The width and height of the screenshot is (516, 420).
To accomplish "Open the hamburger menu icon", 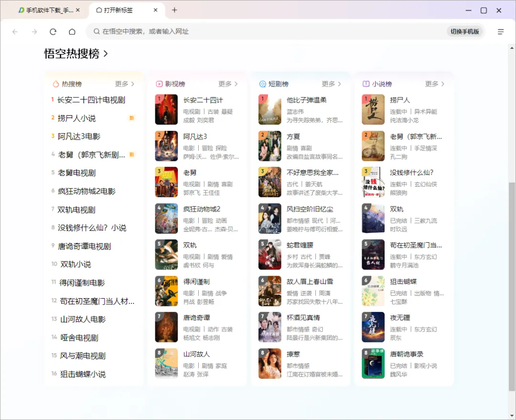I will tap(501, 32).
